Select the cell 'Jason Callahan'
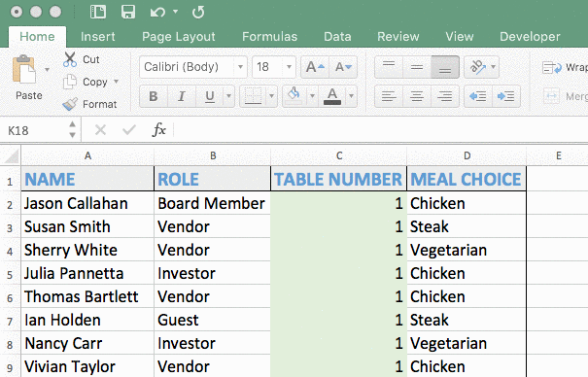The image size is (588, 377). click(x=87, y=203)
